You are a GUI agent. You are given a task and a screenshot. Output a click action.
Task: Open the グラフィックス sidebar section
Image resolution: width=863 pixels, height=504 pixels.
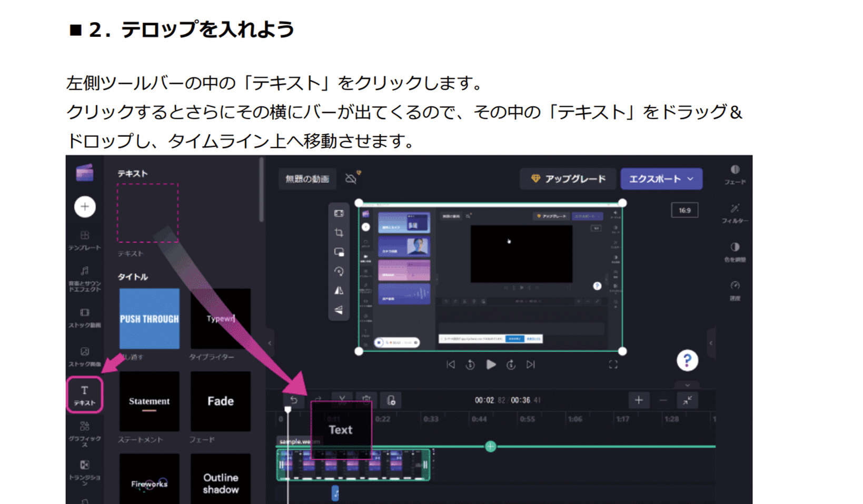[x=84, y=435]
